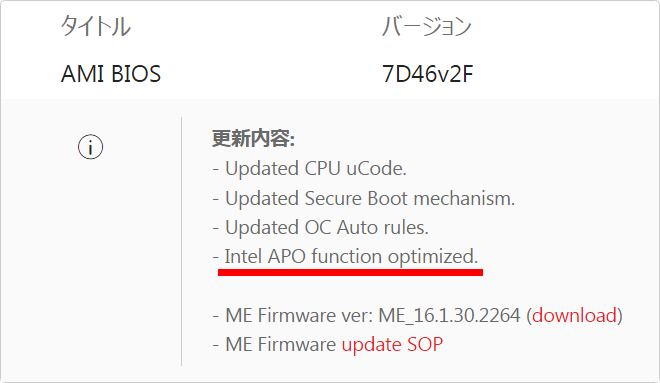
Task: Click the word mechanism in changelog
Action: [464, 198]
